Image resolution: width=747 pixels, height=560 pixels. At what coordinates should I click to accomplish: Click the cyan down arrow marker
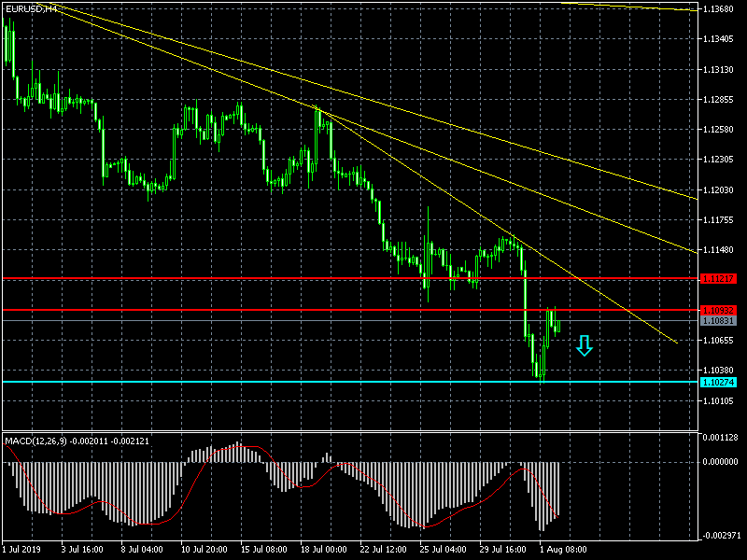coord(585,345)
